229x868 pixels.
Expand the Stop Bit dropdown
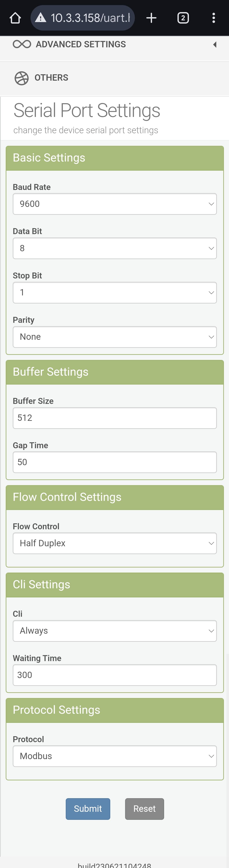point(114,292)
